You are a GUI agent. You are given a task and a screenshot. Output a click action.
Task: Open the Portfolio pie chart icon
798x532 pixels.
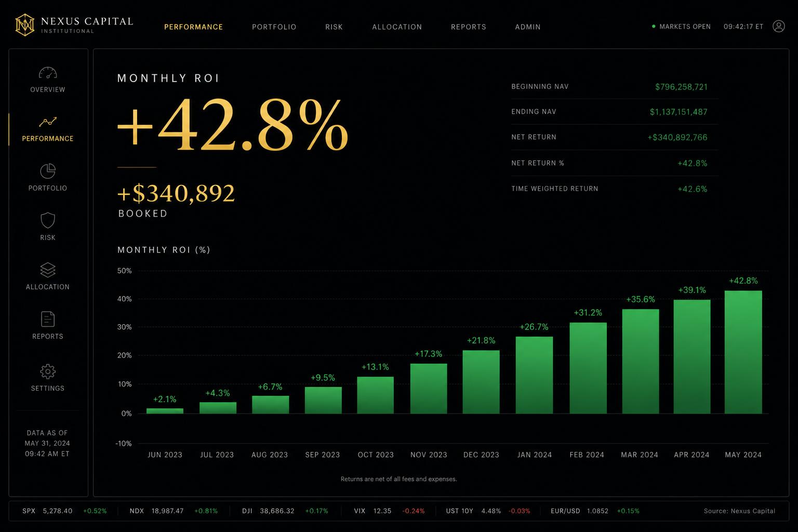coord(48,171)
